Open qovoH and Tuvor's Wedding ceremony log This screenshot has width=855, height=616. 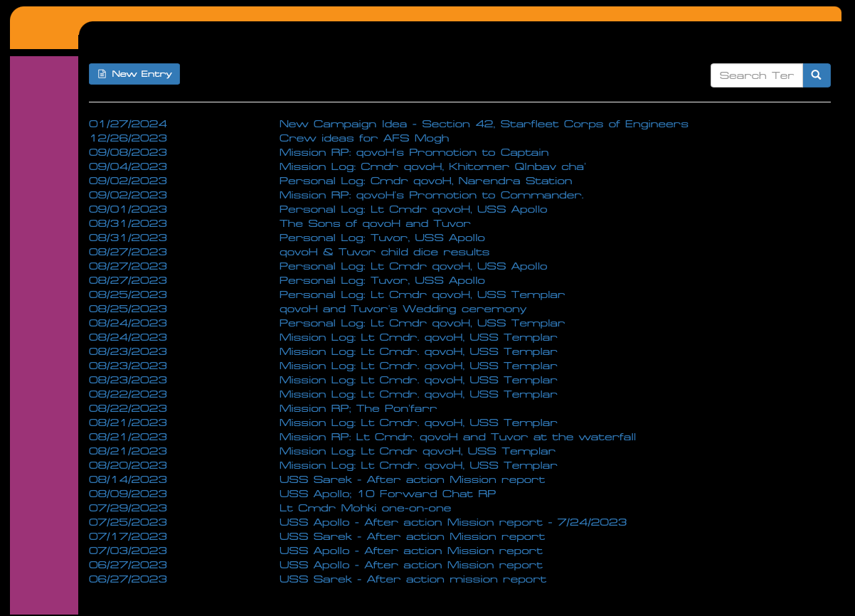coord(402,309)
